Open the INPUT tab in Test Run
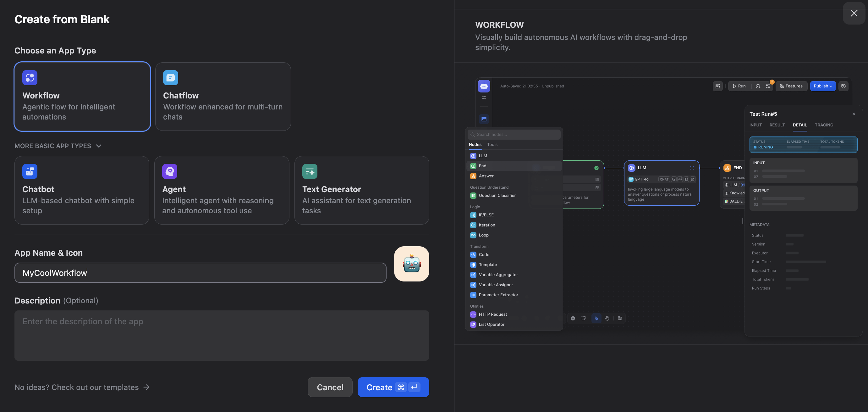The height and width of the screenshot is (412, 868). (755, 125)
